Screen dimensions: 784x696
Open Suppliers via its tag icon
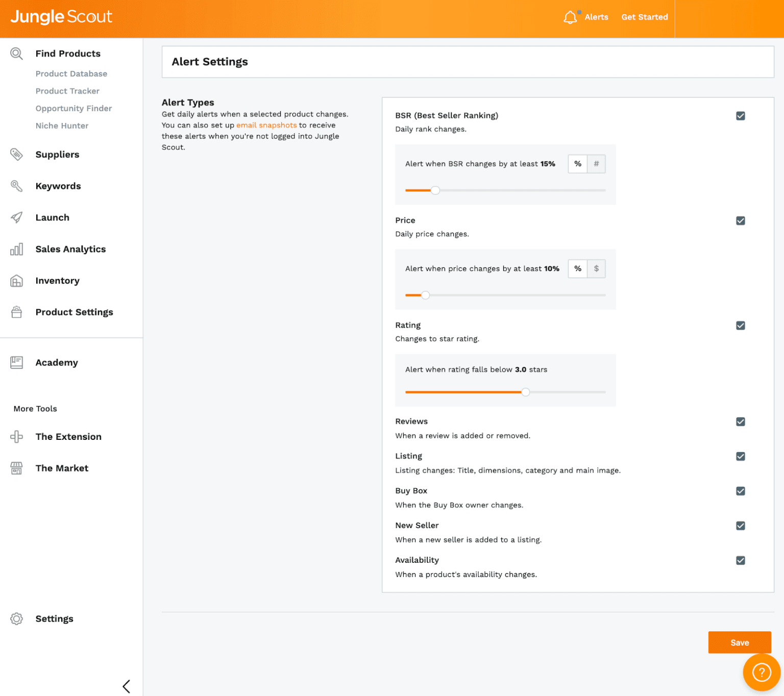tap(17, 154)
